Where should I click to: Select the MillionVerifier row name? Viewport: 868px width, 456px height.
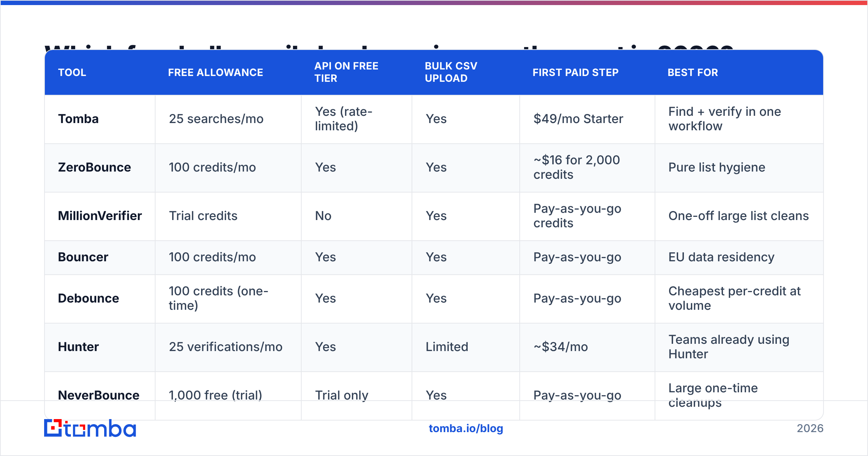click(100, 216)
